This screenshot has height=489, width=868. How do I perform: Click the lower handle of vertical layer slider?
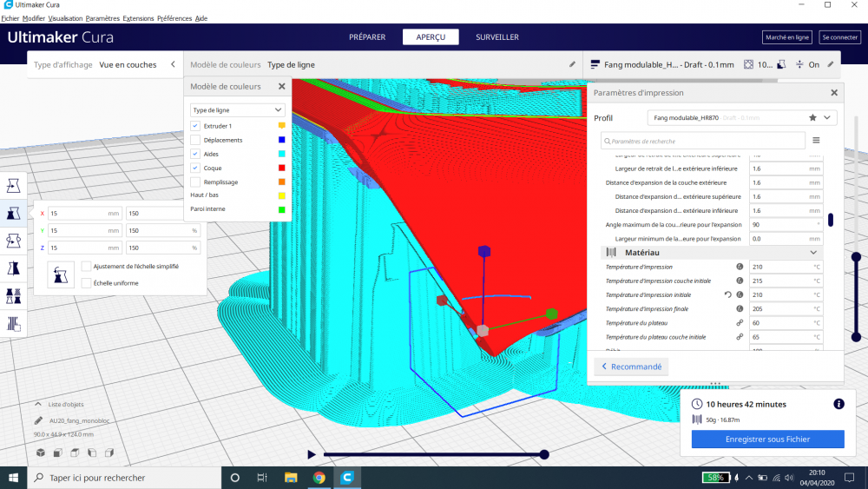coord(856,337)
